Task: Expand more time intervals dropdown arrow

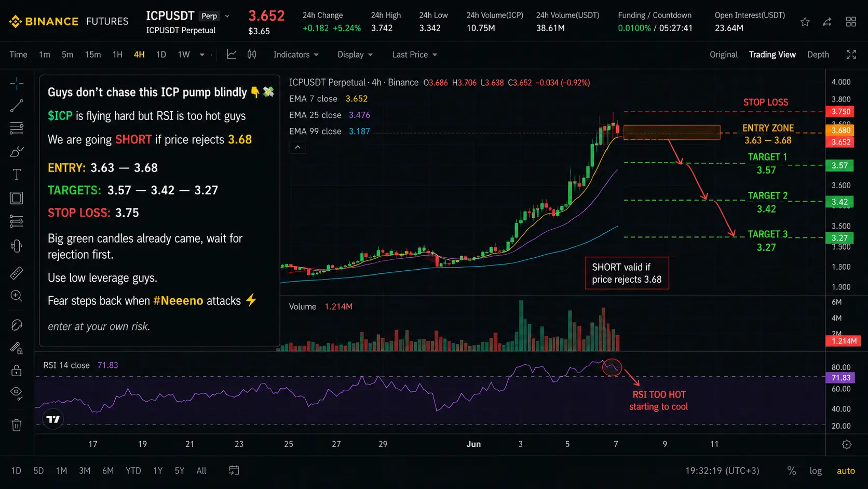Action: pos(202,55)
